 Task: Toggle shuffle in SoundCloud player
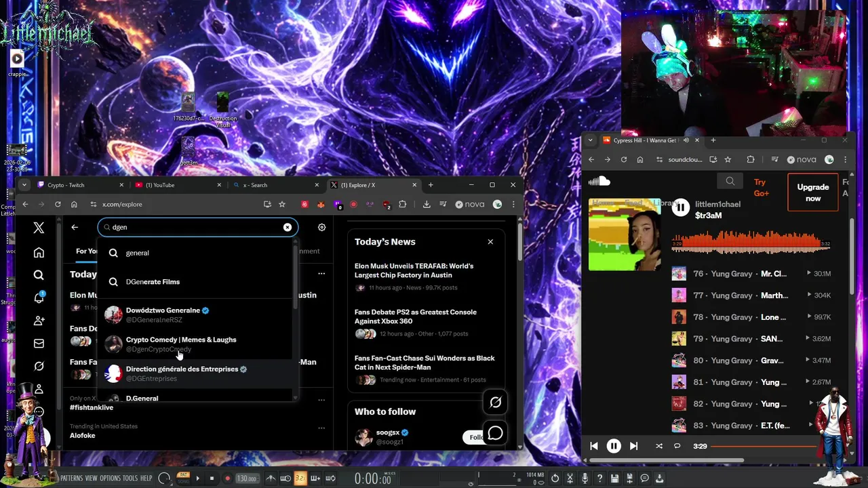pos(659,446)
